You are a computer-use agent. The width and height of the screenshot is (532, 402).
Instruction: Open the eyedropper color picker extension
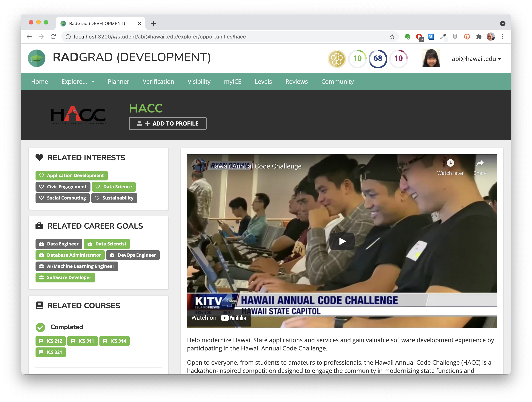point(443,37)
